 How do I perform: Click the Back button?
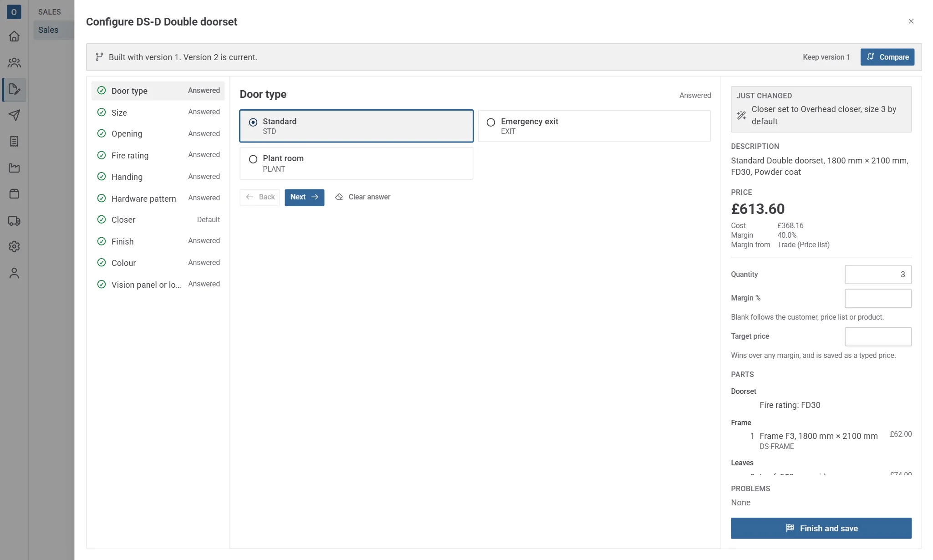(260, 197)
